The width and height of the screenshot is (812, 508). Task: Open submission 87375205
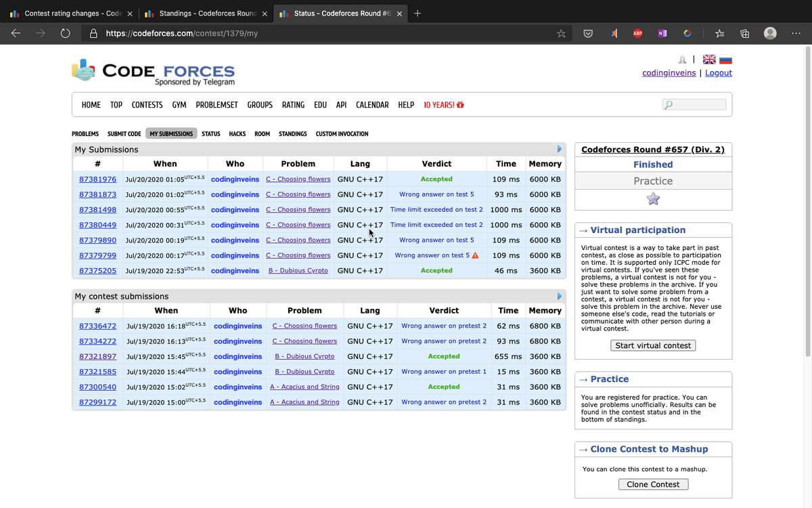pos(97,270)
